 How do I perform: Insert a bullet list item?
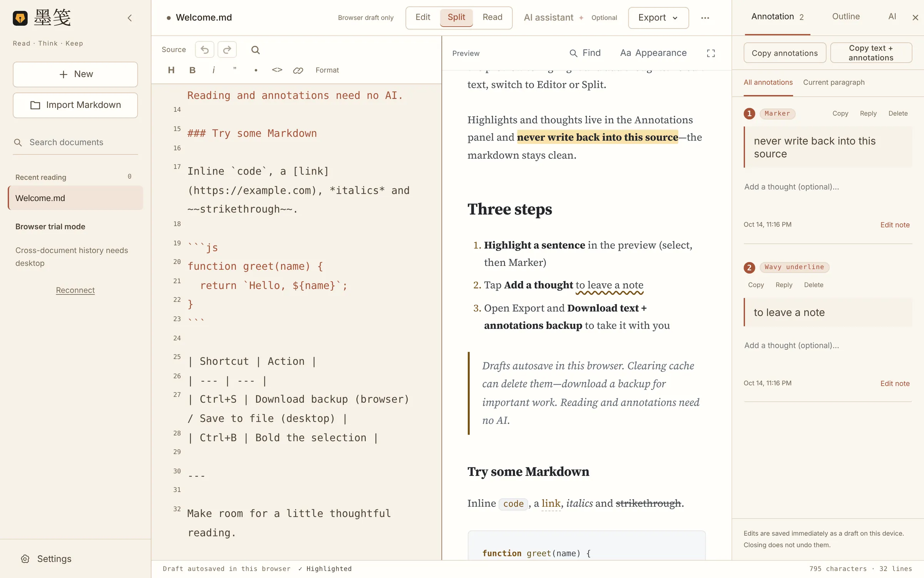click(256, 70)
